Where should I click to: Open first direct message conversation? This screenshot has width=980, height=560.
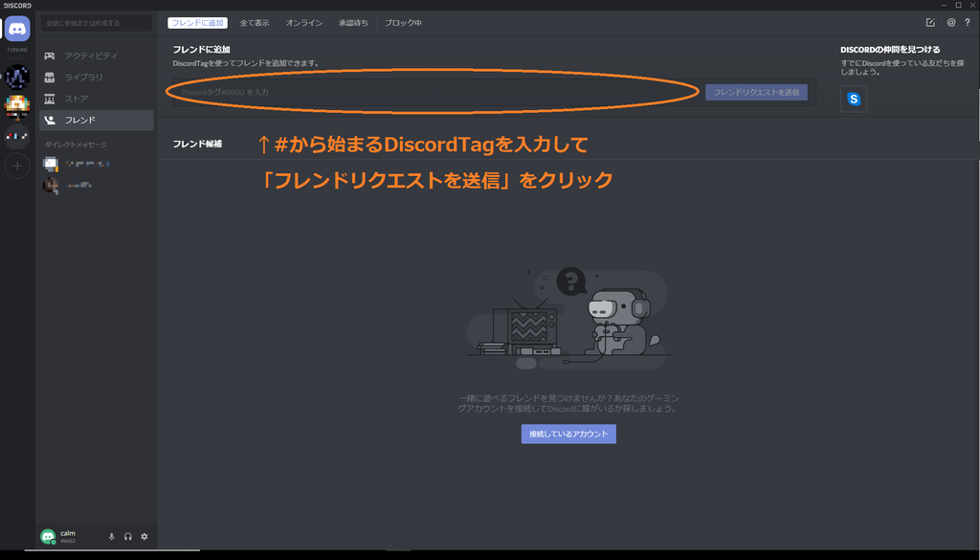97,164
